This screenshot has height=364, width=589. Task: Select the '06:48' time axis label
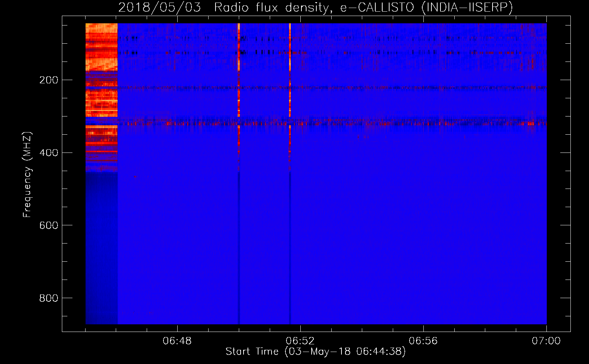click(177, 341)
